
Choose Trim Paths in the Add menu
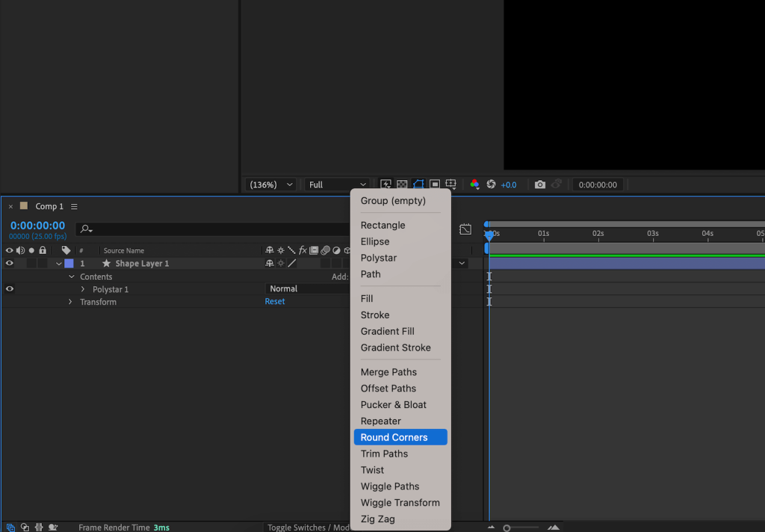pos(384,454)
